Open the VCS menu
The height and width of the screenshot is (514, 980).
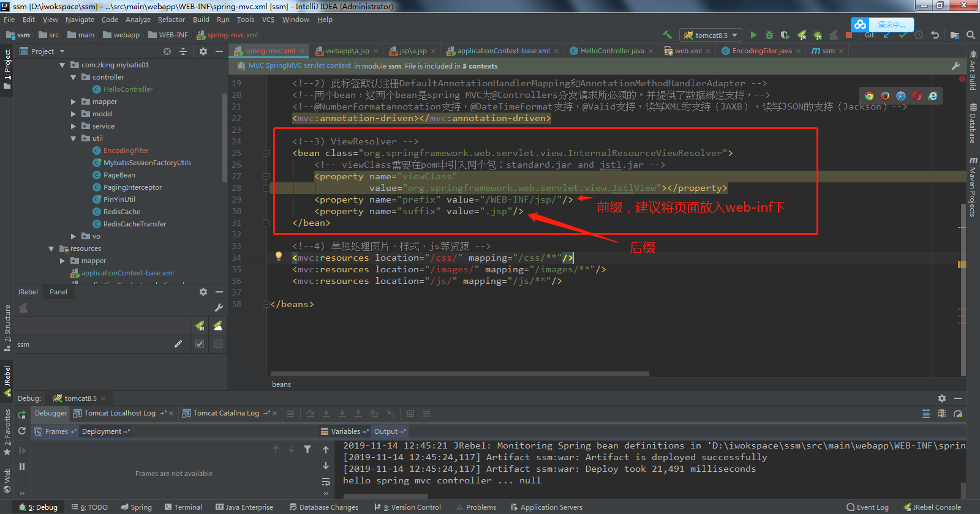click(268, 20)
